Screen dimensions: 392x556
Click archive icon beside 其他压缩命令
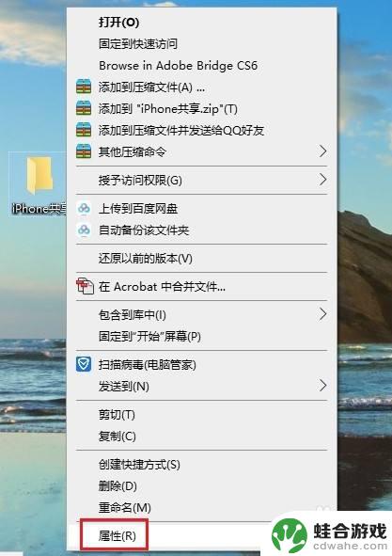(84, 151)
